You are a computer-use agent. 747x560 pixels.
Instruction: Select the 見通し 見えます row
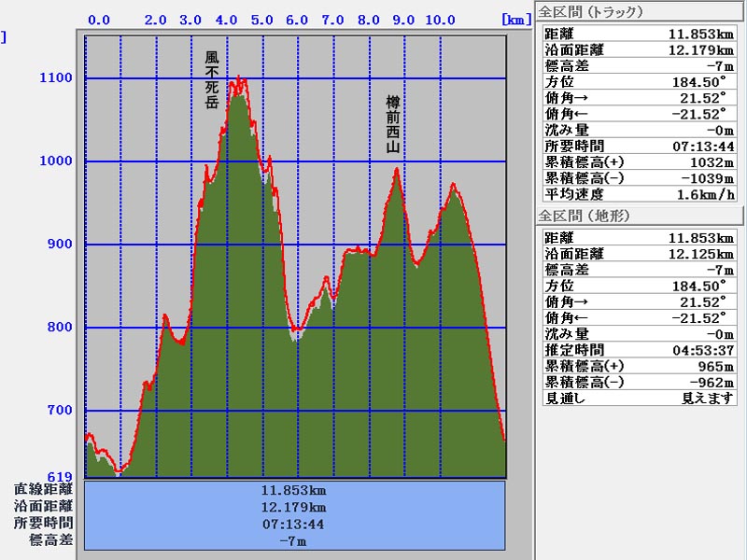coord(639,399)
